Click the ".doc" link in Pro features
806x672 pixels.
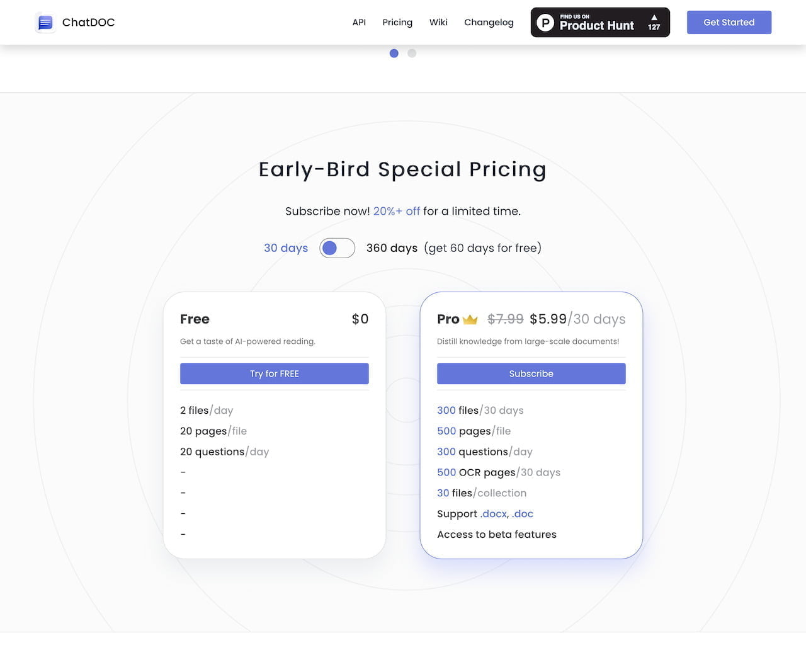(x=523, y=514)
